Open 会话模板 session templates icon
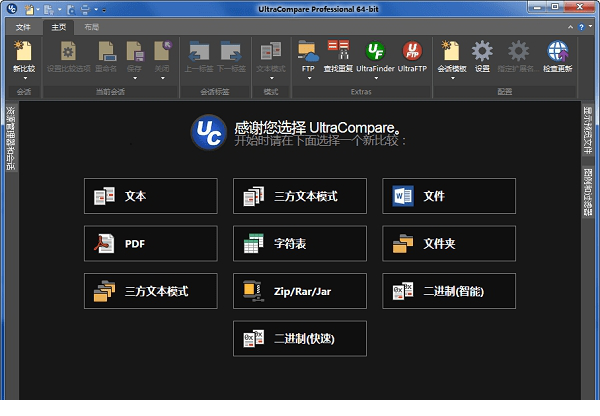This screenshot has width=600, height=416. [x=452, y=51]
